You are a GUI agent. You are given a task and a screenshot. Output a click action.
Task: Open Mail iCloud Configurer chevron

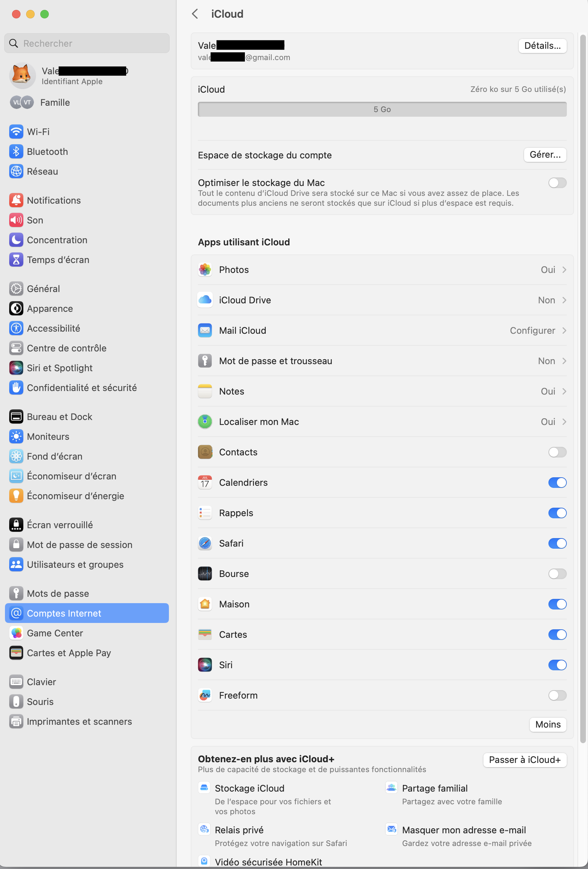[x=564, y=331]
